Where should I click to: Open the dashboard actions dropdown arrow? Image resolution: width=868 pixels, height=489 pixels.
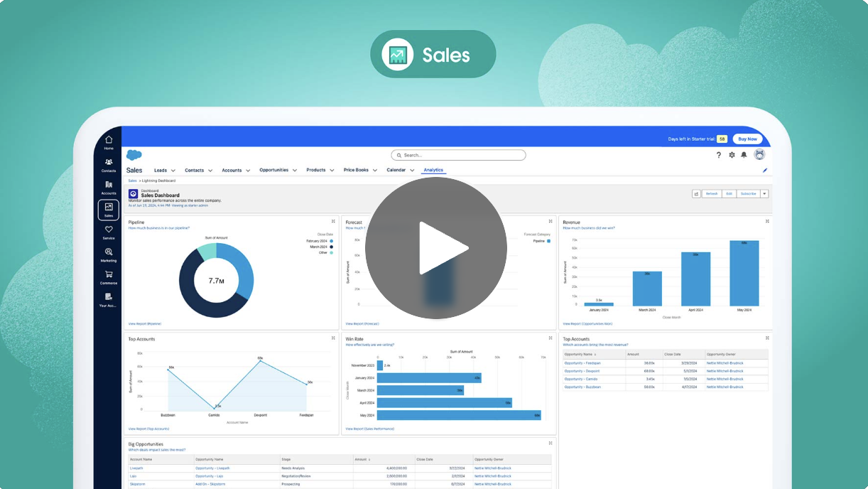pyautogui.click(x=764, y=193)
